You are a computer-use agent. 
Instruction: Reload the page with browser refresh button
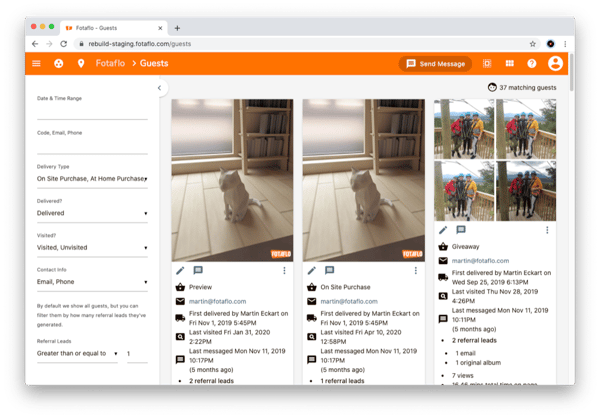64,44
